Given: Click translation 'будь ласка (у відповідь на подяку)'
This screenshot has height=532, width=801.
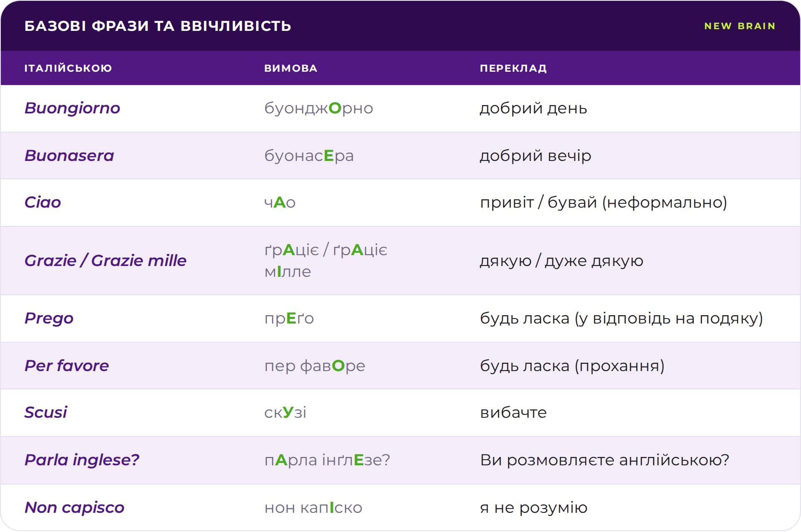Looking at the screenshot, I should click(x=622, y=319).
